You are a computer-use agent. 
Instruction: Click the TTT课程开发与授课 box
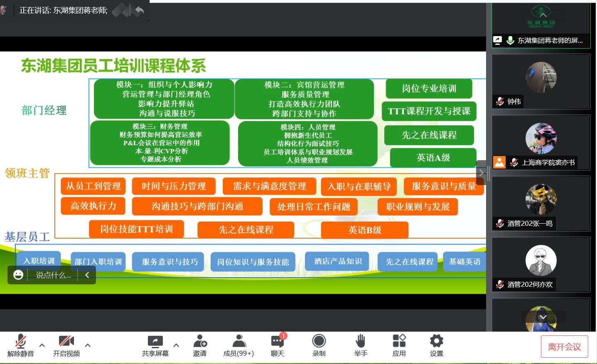coord(429,111)
